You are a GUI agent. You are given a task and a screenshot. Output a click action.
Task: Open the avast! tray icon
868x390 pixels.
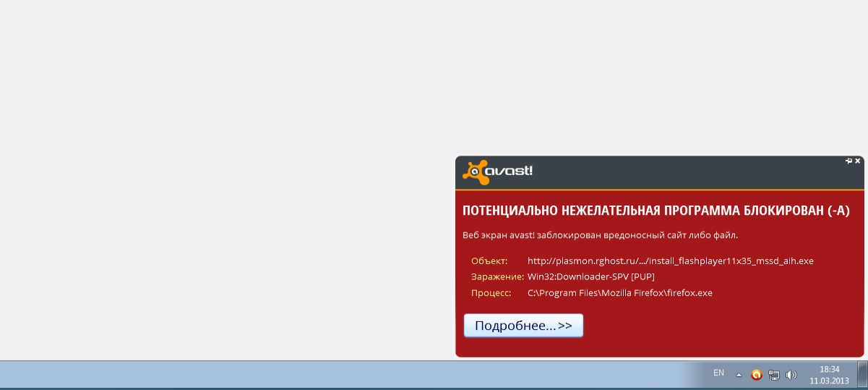click(x=757, y=374)
